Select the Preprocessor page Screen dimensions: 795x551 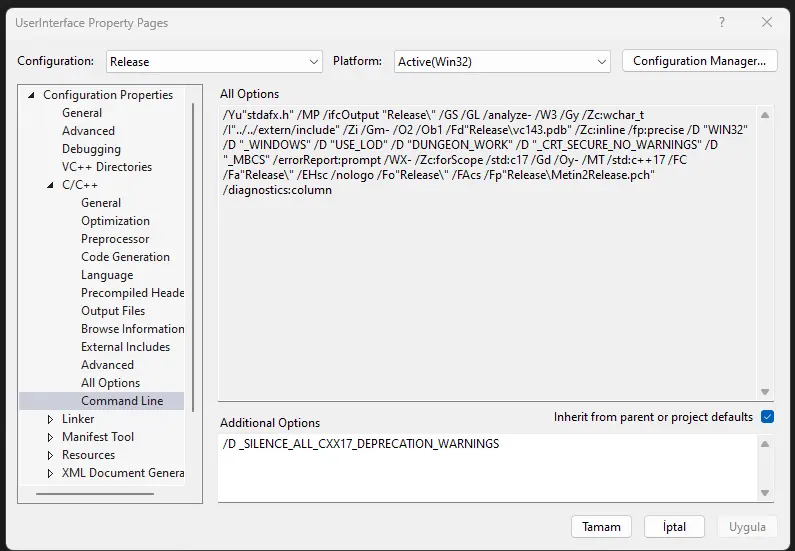coord(115,239)
